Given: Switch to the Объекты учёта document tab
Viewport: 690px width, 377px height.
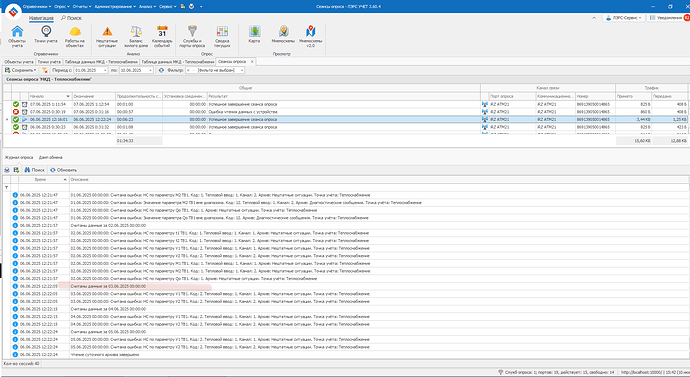Looking at the screenshot, I should pyautogui.click(x=19, y=62).
